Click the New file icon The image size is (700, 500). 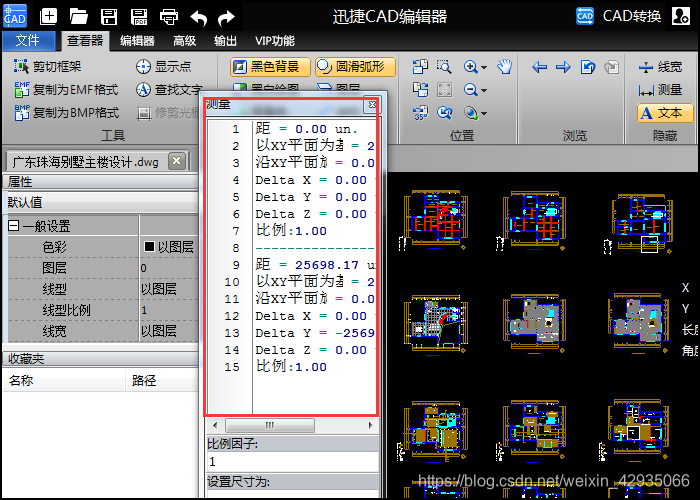tap(49, 17)
